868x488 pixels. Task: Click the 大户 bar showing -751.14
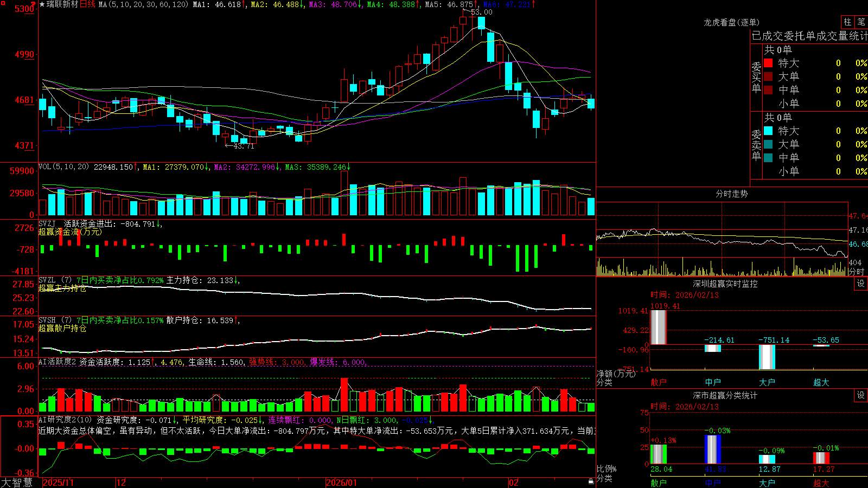point(767,357)
